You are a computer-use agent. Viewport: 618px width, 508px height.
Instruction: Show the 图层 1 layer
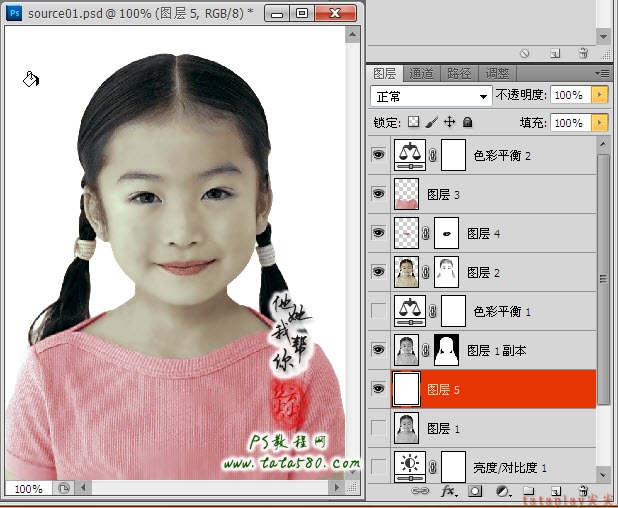(378, 428)
